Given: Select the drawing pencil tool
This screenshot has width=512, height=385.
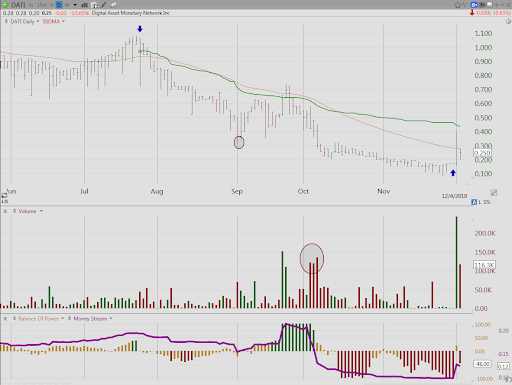Looking at the screenshot, I should click(104, 5).
